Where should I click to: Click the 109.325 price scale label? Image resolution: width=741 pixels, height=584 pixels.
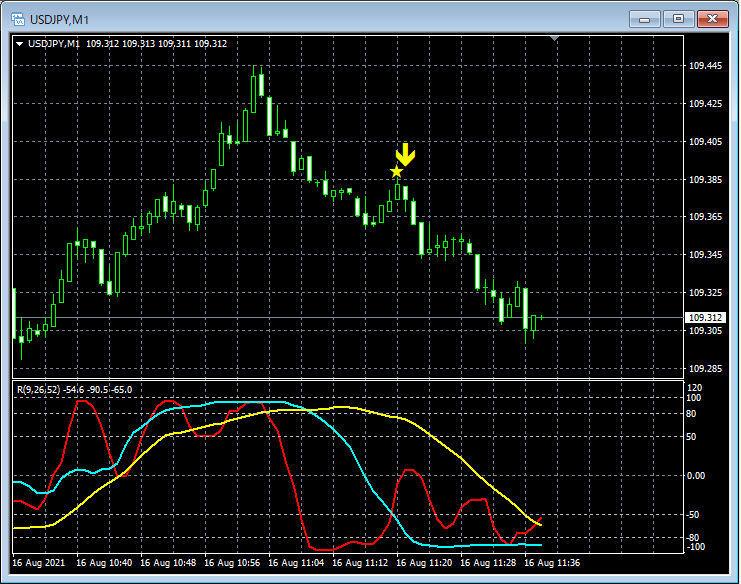(705, 292)
